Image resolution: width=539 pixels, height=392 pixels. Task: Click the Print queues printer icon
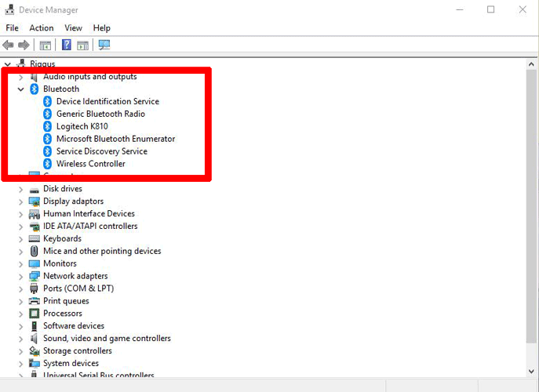point(34,301)
